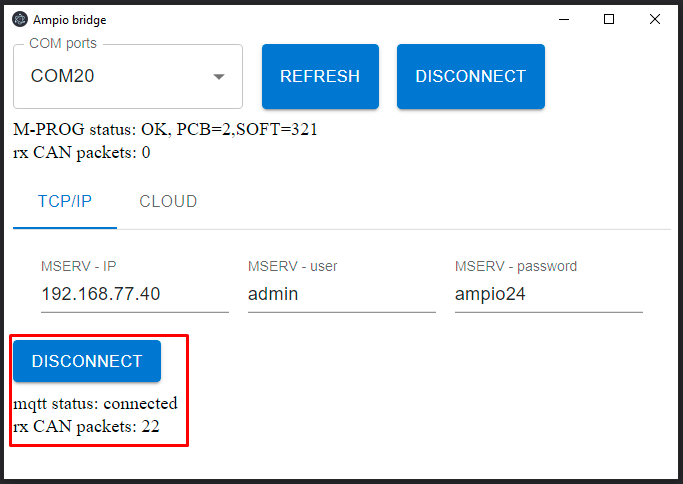Click the COM ports field label
Image resolution: width=683 pixels, height=484 pixels.
tap(63, 43)
